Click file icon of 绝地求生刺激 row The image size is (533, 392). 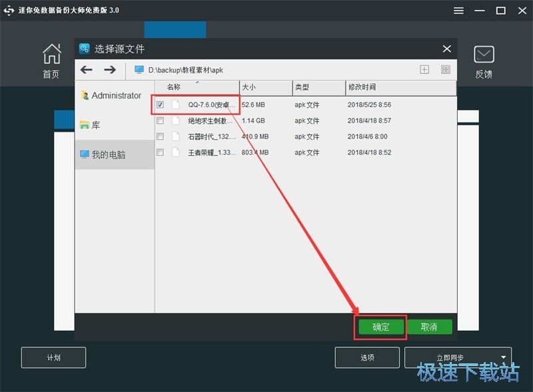tap(176, 120)
